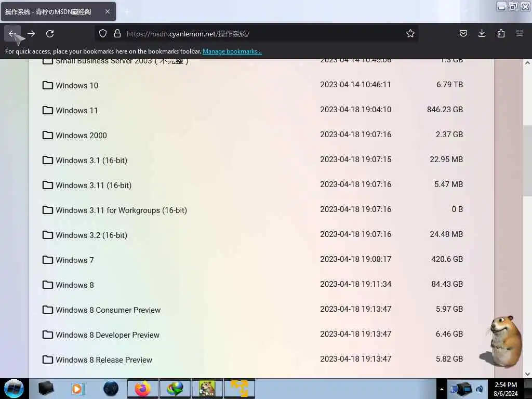
Task: Open the Windows 2000 folder
Action: click(81, 136)
